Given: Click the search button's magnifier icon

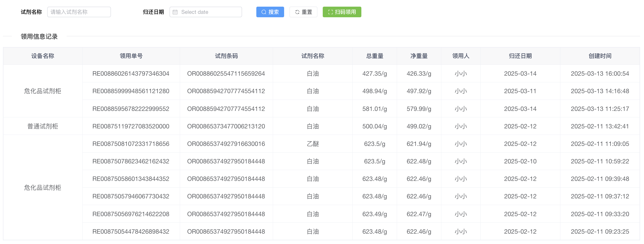Looking at the screenshot, I should coord(264,12).
